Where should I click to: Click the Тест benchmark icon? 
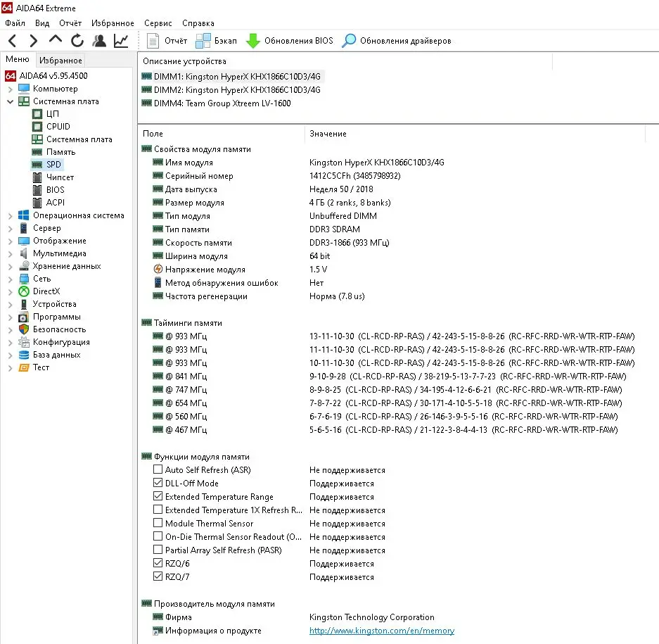[x=24, y=367]
